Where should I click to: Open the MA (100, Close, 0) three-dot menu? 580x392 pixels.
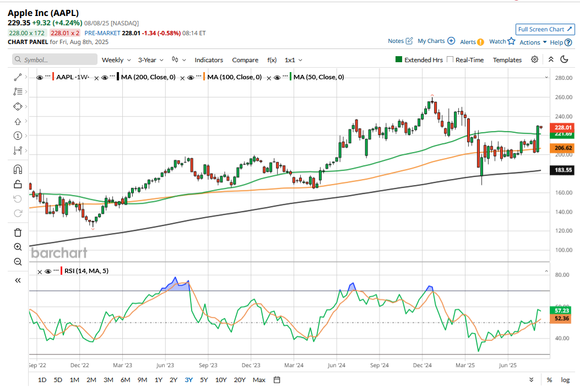(x=199, y=77)
